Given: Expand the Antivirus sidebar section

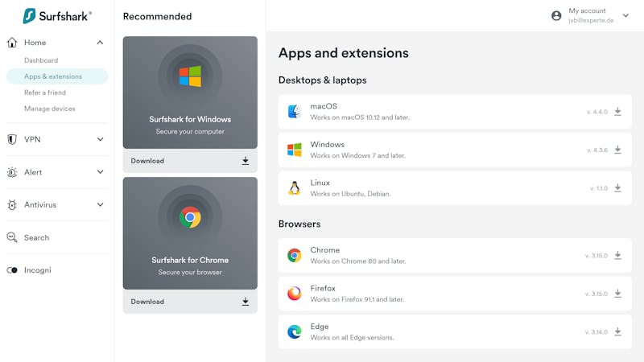Looking at the screenshot, I should 100,204.
